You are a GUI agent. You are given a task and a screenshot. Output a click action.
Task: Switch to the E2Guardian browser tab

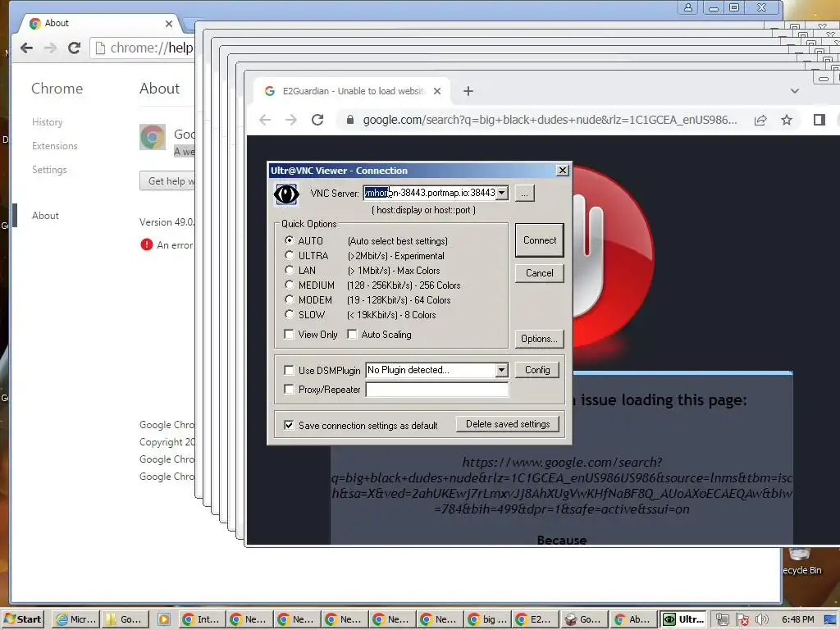tap(352, 91)
